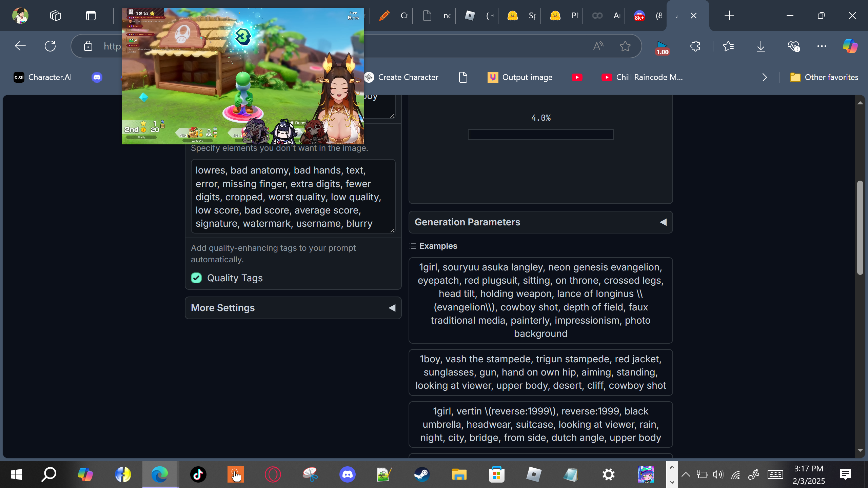Add this page to favorites with the star
The width and height of the screenshot is (868, 488).
click(x=625, y=46)
